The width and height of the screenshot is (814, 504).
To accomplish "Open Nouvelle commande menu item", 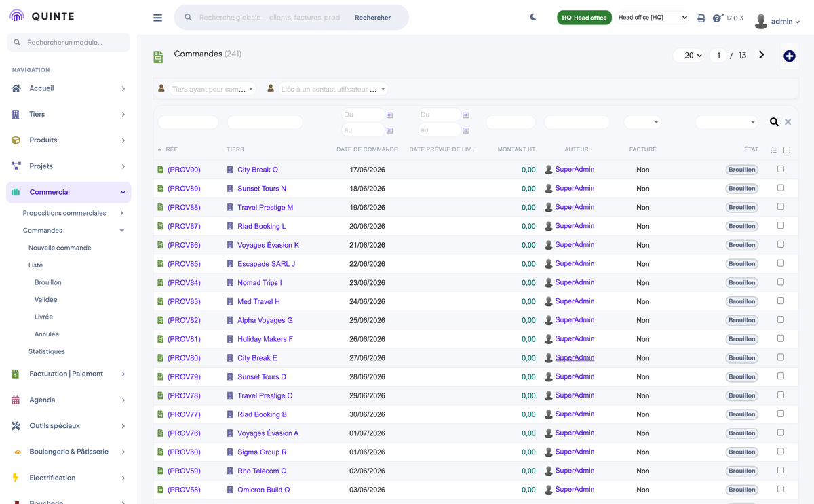I will coord(60,248).
